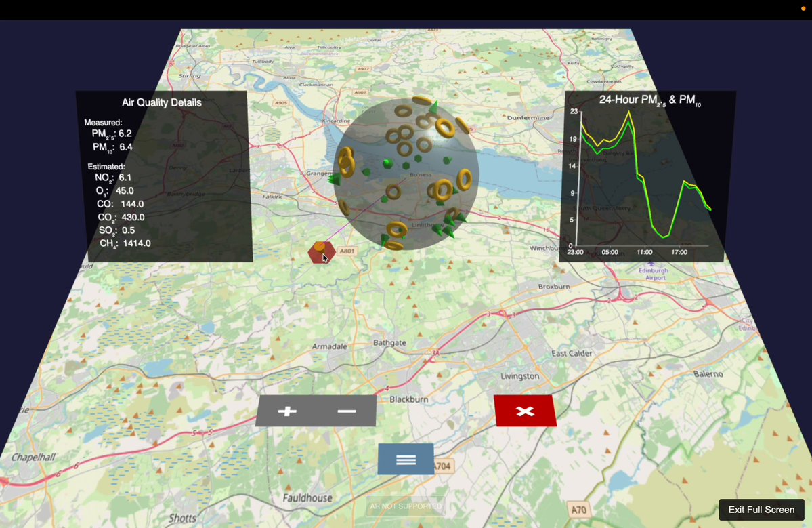
Task: Click the Measured: heading
Action: tap(103, 123)
